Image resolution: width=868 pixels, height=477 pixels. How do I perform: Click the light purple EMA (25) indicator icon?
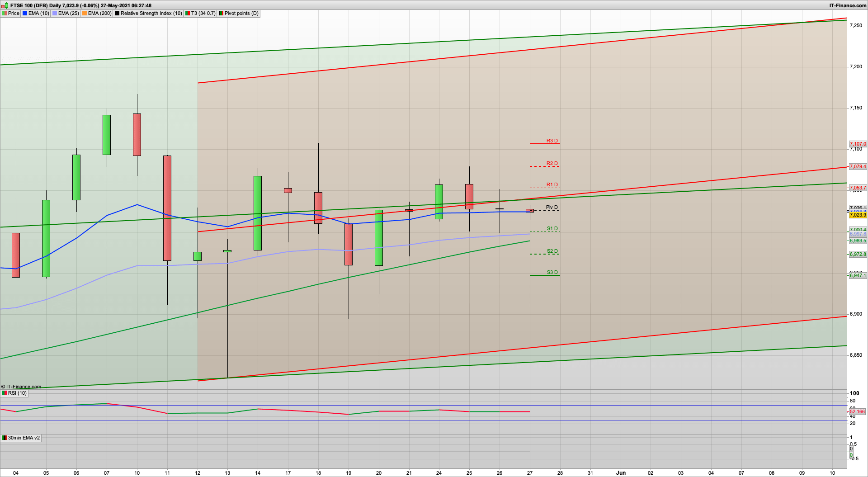pos(55,13)
